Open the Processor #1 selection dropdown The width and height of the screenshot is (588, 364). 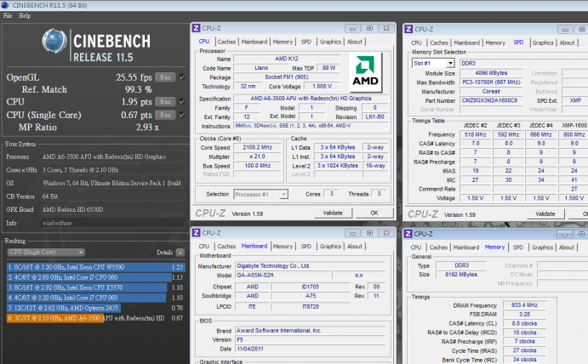261,193
